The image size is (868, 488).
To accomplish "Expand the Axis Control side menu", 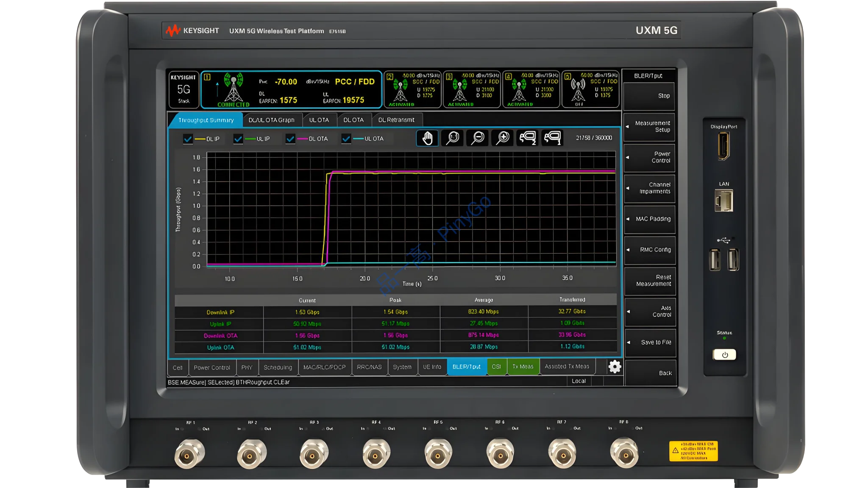I will (650, 311).
